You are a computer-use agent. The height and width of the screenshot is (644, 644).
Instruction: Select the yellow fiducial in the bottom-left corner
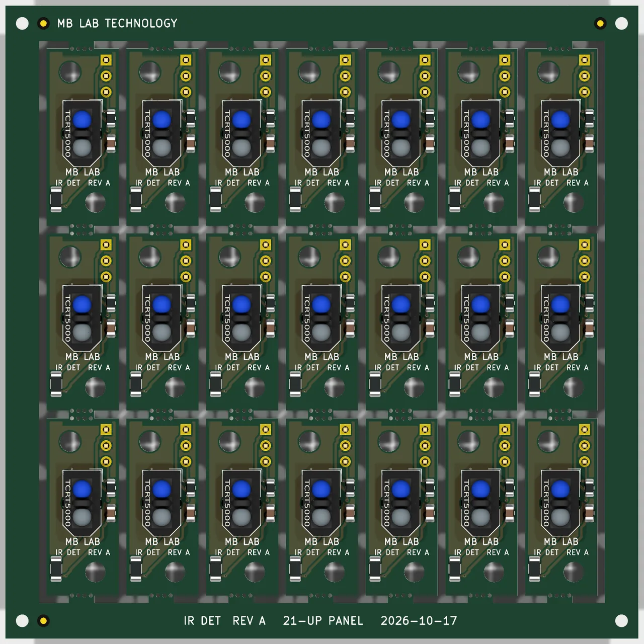coord(44,621)
